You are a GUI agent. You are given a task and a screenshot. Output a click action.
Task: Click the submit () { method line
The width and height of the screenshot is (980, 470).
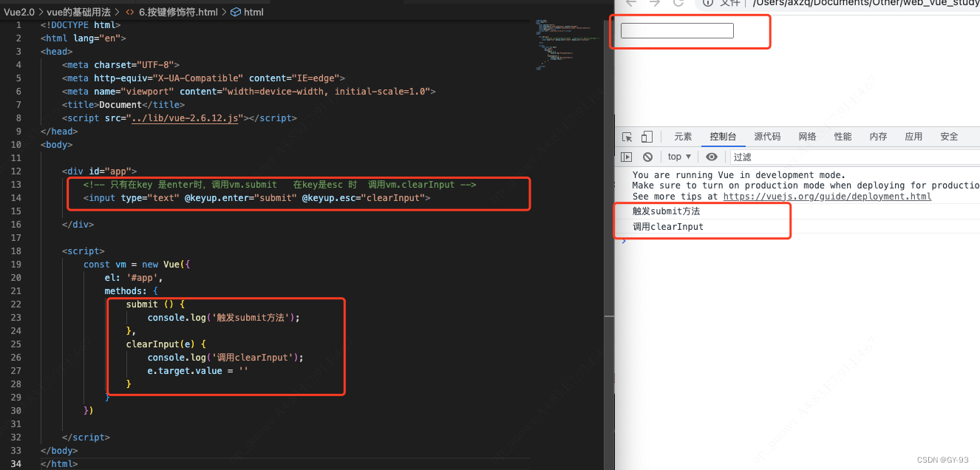[x=155, y=304]
